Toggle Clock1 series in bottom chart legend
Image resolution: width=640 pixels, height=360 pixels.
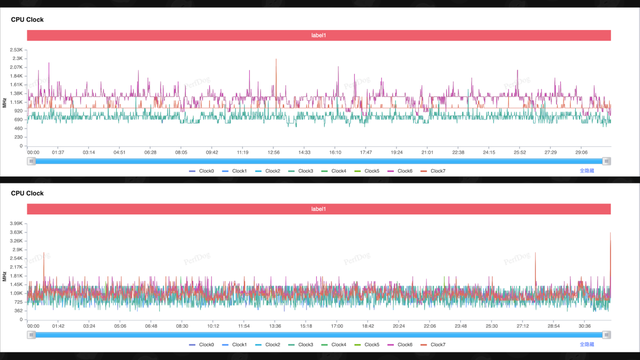pos(235,345)
